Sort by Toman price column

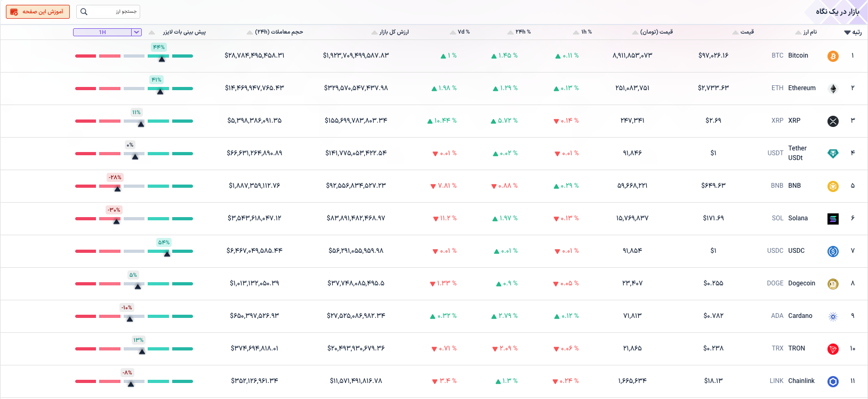click(x=653, y=32)
